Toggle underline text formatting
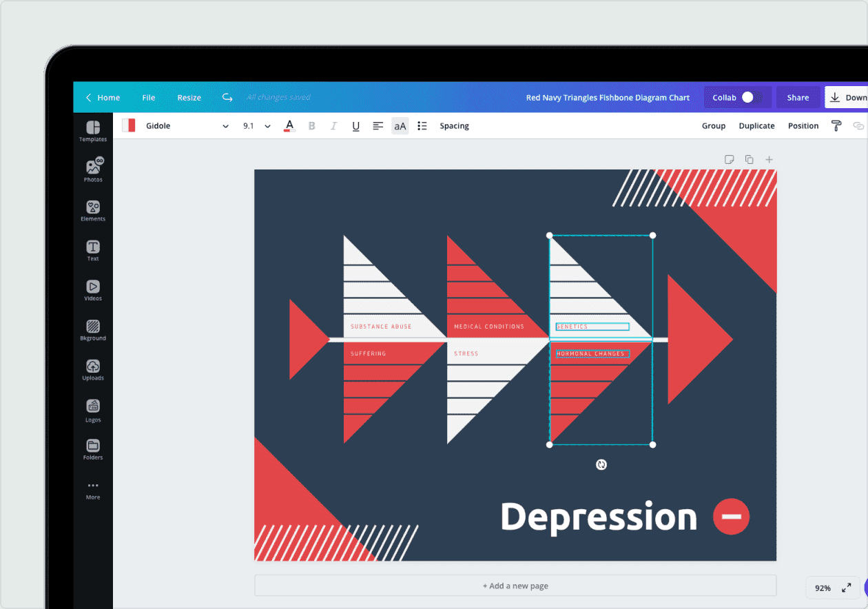The image size is (868, 609). [x=355, y=126]
